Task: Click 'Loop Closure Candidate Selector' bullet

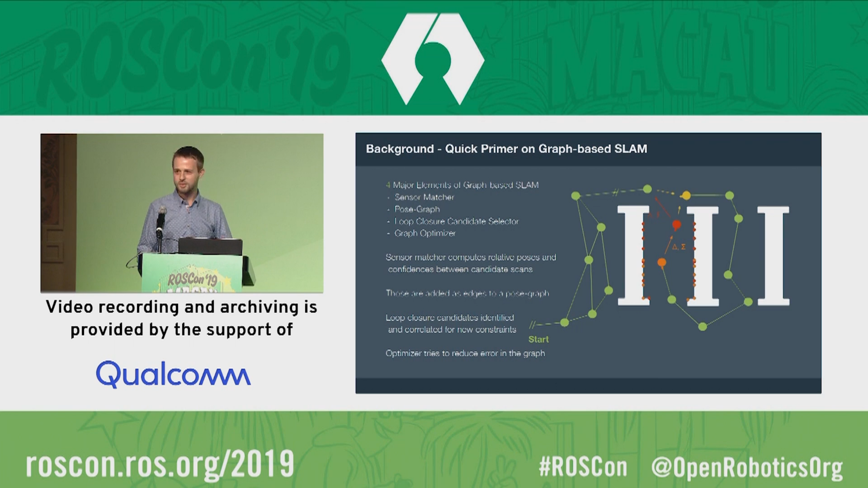Action: click(456, 221)
